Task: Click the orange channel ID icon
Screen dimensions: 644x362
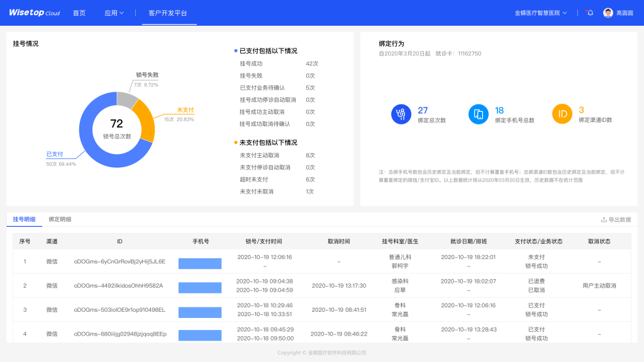Action: pyautogui.click(x=562, y=114)
